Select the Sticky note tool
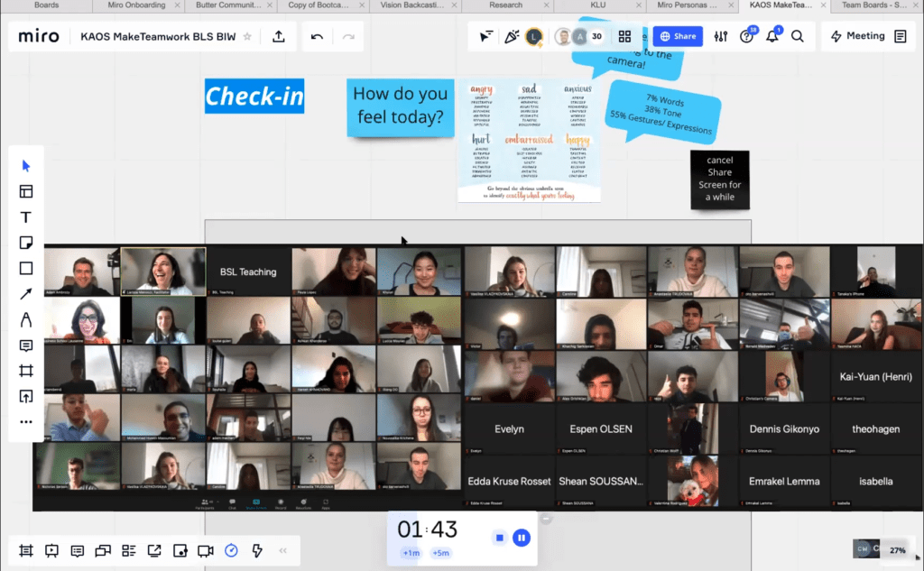This screenshot has width=924, height=571. tap(26, 243)
